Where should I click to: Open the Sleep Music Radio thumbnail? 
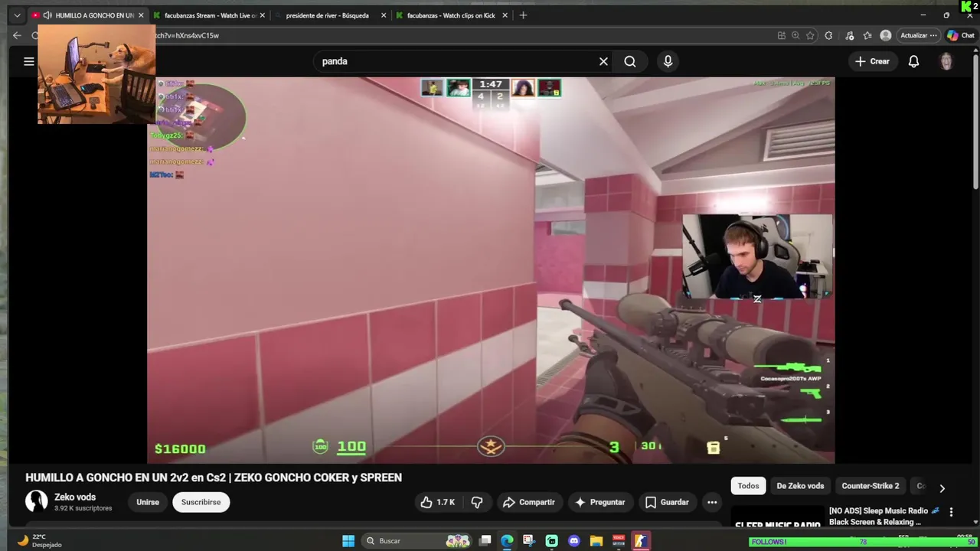777,517
